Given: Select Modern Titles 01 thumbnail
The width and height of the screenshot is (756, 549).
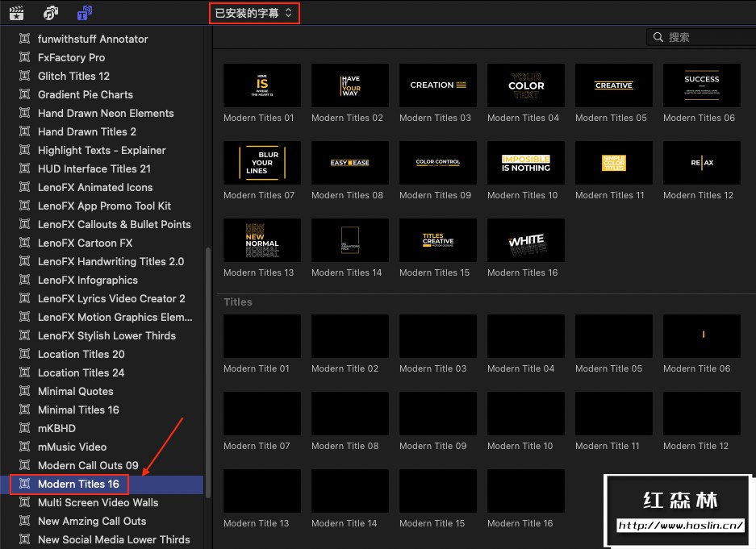Looking at the screenshot, I should pos(262,85).
